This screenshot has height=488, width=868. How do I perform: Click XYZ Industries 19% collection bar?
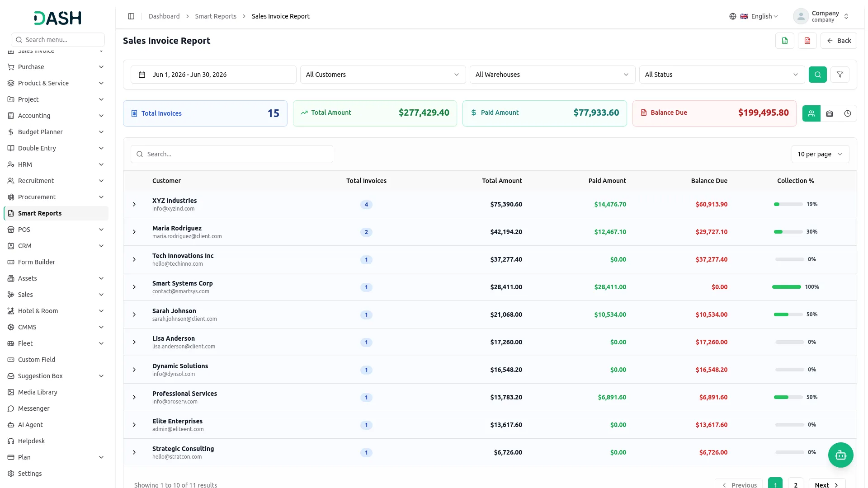(788, 204)
